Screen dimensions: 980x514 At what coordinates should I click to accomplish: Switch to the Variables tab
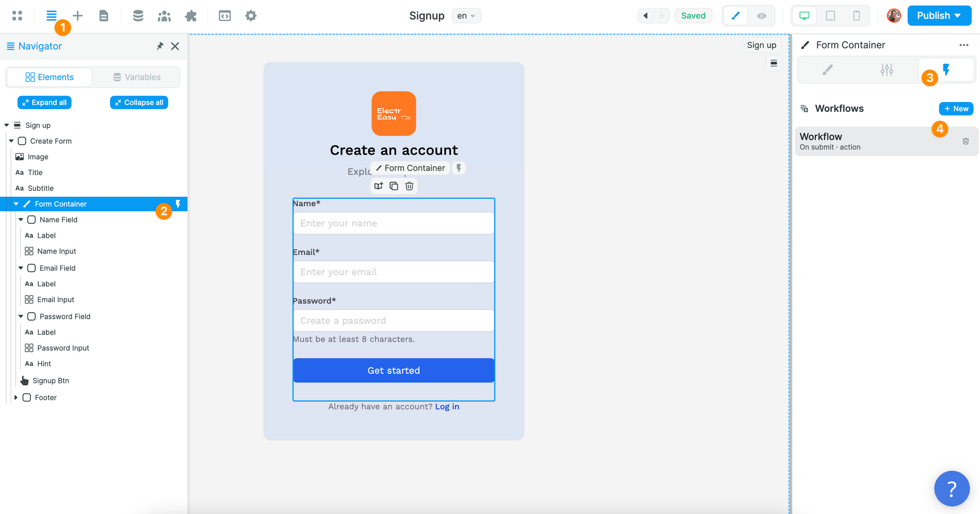tap(137, 77)
